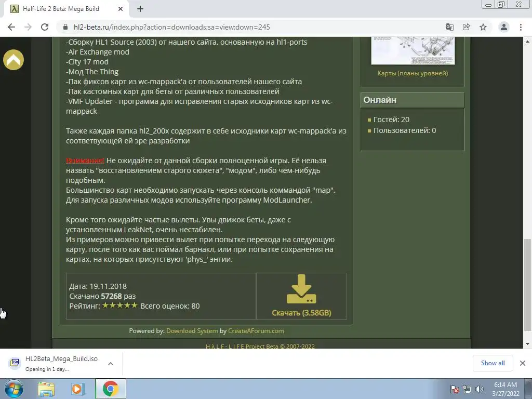The image size is (532, 399).
Task: Open Windows Media Player from taskbar
Action: [77, 389]
